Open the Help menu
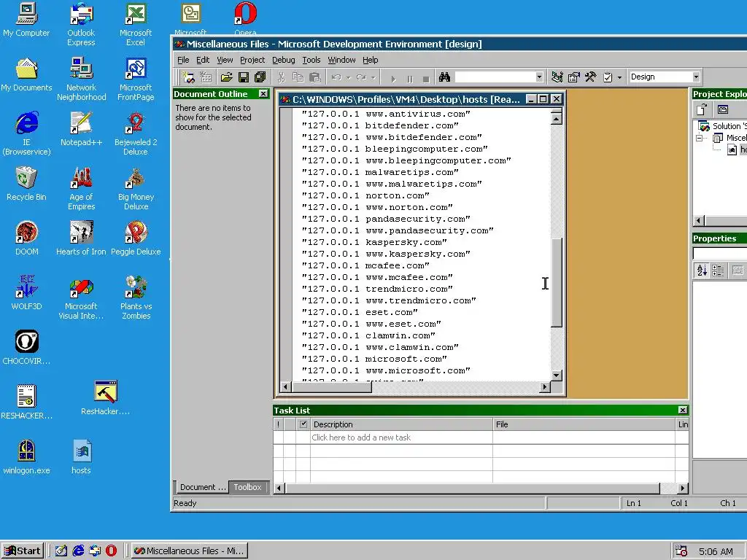Screen dimensions: 747x560 [x=370, y=60]
